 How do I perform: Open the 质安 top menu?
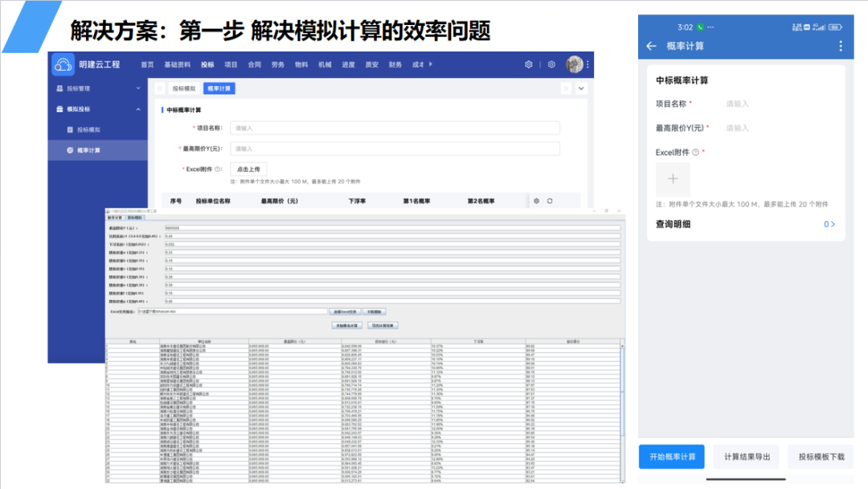coord(372,65)
